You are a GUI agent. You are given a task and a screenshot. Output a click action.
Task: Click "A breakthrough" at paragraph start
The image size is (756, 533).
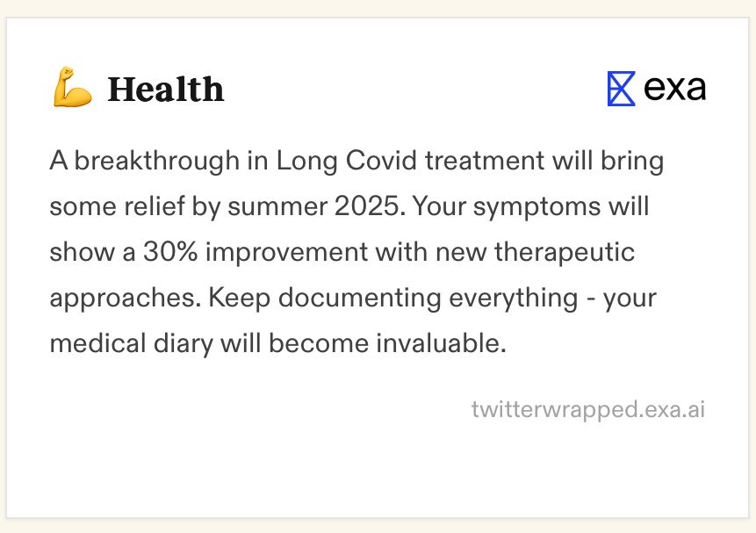145,160
